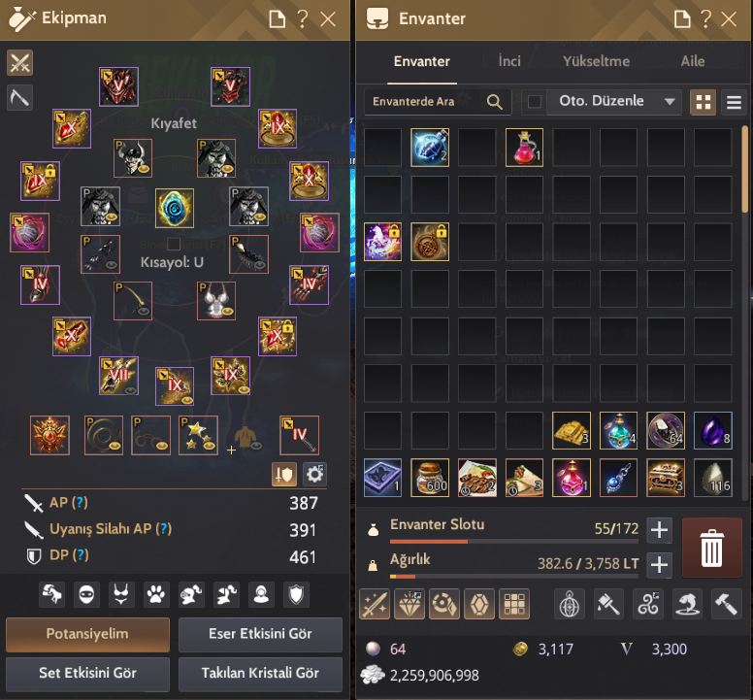Click the paw print pet visibility icon
The width and height of the screenshot is (753, 700).
(x=156, y=595)
